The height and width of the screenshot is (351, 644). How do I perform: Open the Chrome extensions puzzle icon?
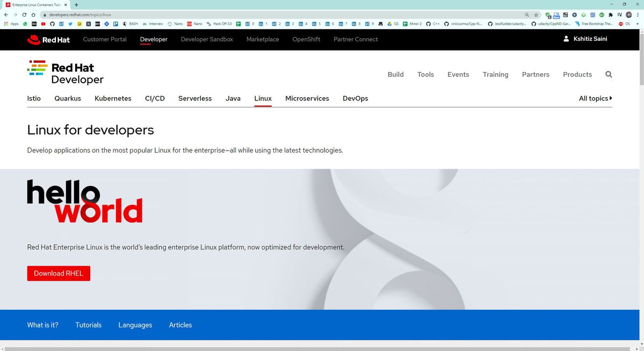[x=610, y=15]
